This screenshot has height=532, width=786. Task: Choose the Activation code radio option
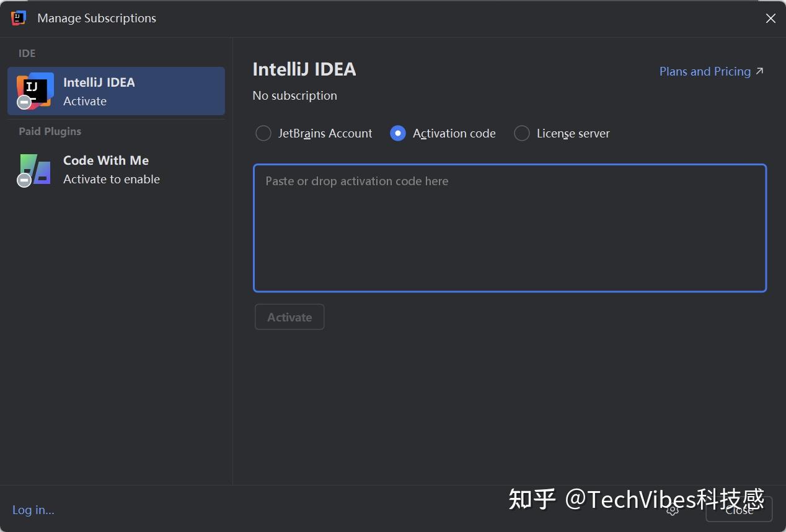(398, 133)
